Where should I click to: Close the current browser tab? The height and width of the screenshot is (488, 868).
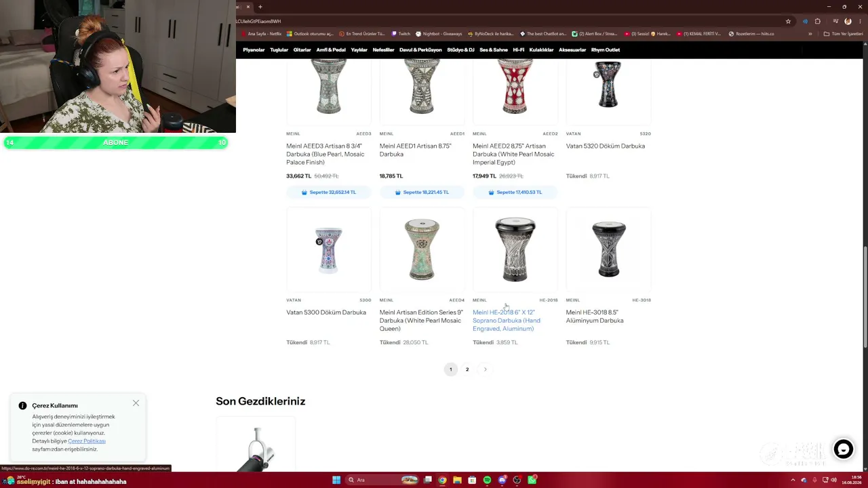pos(248,7)
